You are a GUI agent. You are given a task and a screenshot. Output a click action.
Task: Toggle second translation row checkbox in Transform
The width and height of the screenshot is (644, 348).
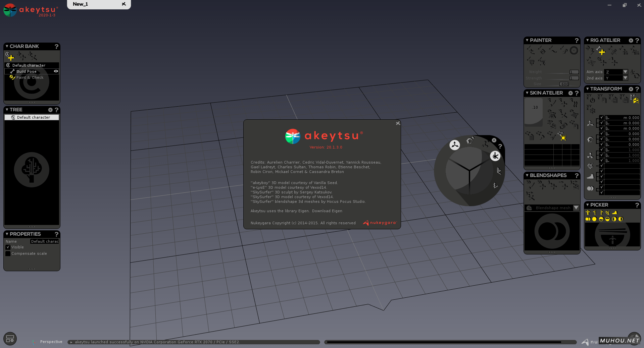pyautogui.click(x=602, y=123)
